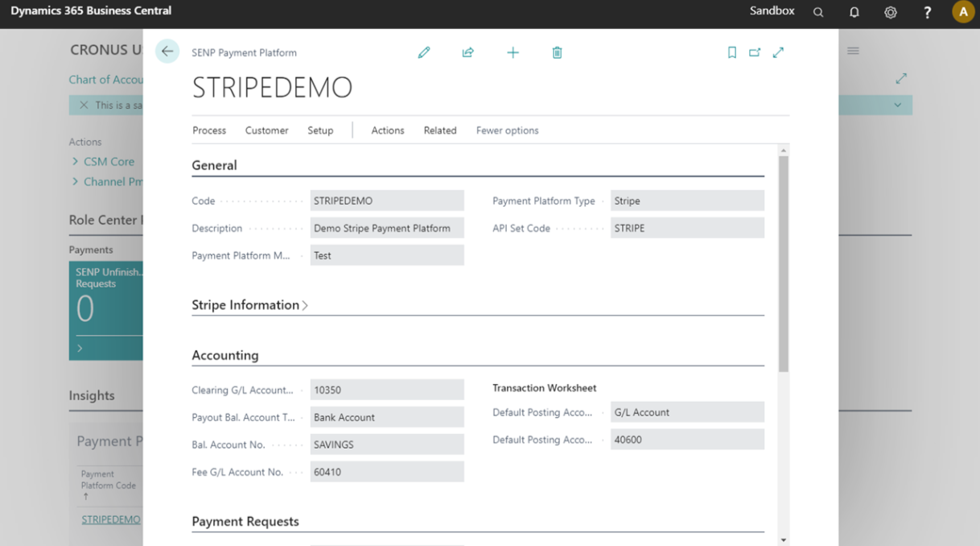Click the pencil edit icon
The image size is (980, 546).
(424, 52)
